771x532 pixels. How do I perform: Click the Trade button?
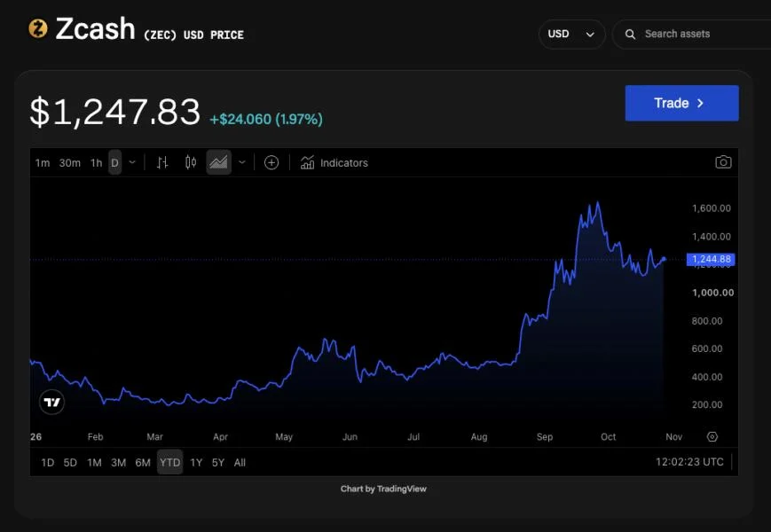coord(681,103)
